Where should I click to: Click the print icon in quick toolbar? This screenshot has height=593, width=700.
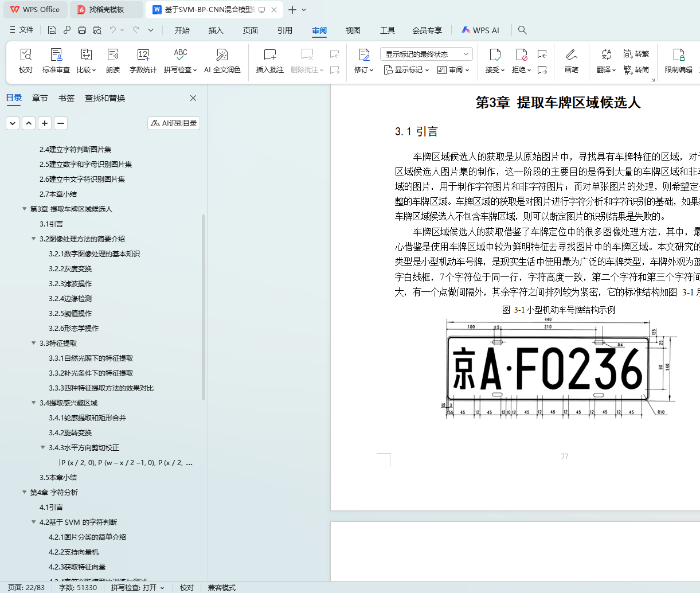pyautogui.click(x=82, y=30)
